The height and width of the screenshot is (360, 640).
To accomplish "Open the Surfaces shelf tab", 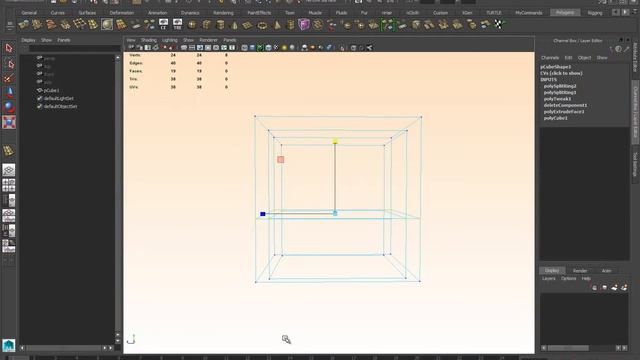I will [87, 13].
